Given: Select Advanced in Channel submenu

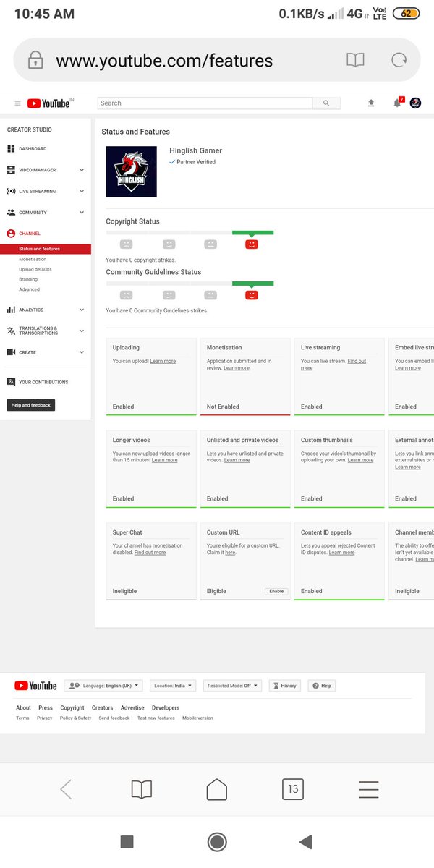Looking at the screenshot, I should pyautogui.click(x=29, y=289).
